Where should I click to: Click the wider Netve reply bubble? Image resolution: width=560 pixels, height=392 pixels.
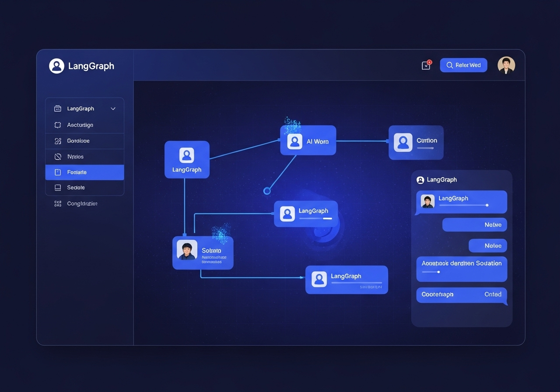[475, 225]
